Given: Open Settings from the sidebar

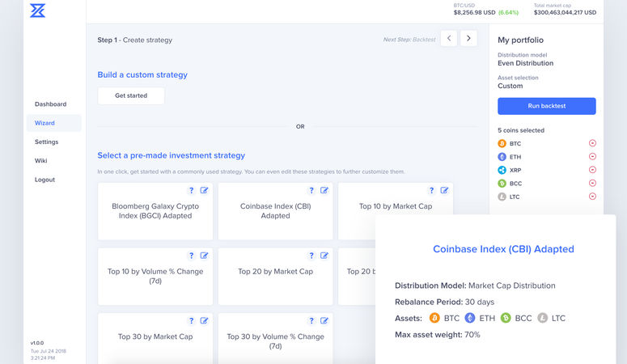Looking at the screenshot, I should coord(47,142).
